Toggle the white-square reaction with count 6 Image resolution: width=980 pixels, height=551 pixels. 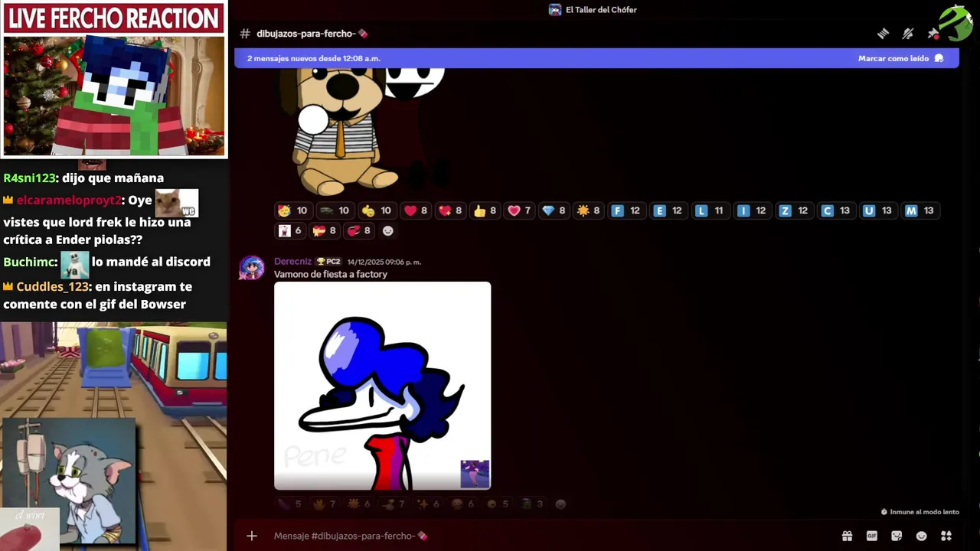290,230
